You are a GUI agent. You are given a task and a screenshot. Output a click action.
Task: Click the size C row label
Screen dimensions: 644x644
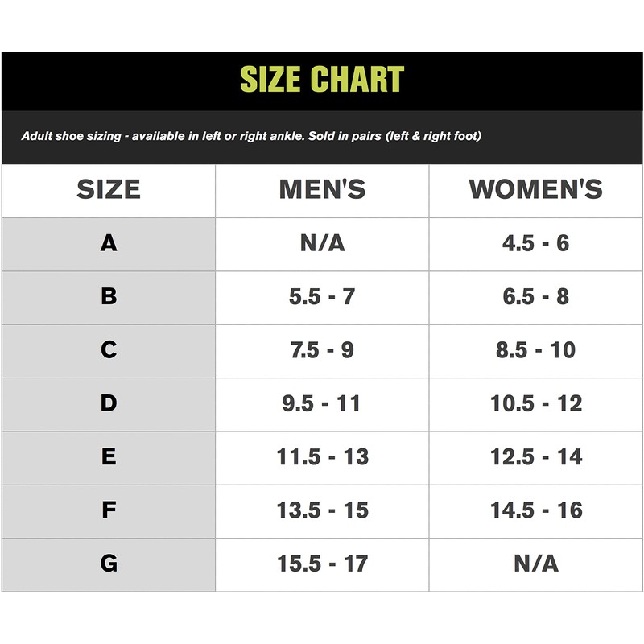pos(109,350)
